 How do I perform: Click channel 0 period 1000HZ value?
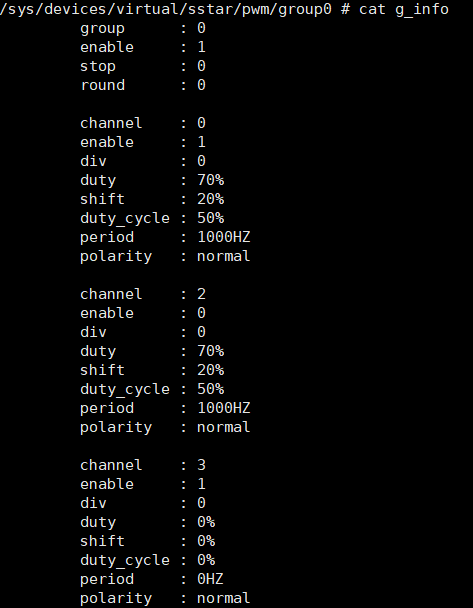click(x=224, y=237)
